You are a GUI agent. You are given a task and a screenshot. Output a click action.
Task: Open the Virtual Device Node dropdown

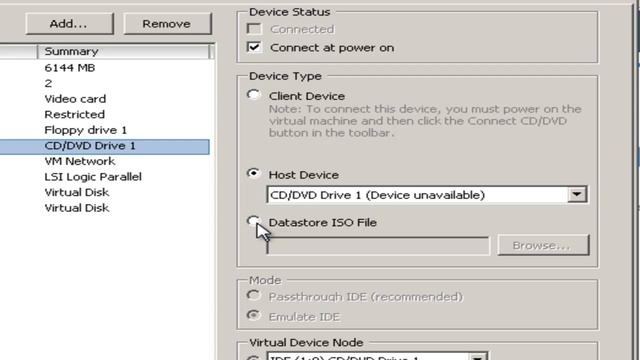coord(477,357)
